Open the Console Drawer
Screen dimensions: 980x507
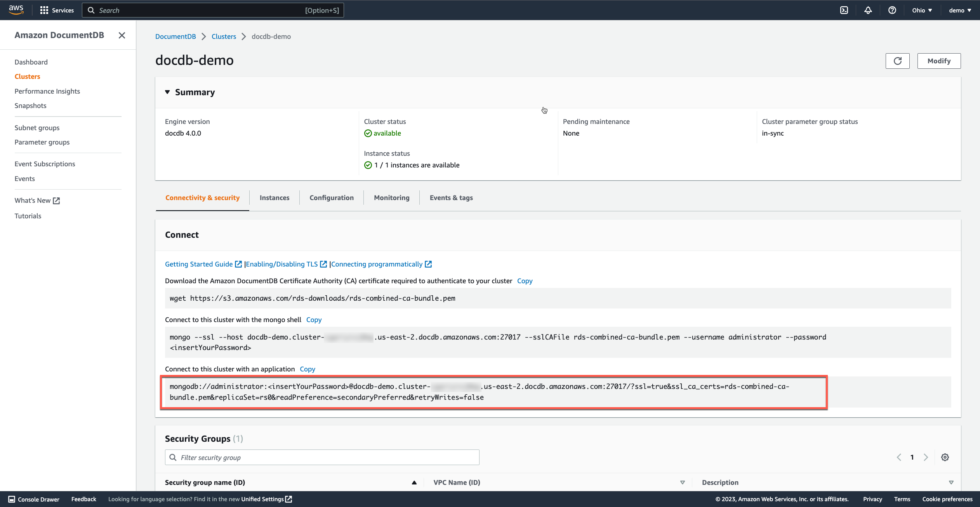pyautogui.click(x=34, y=499)
